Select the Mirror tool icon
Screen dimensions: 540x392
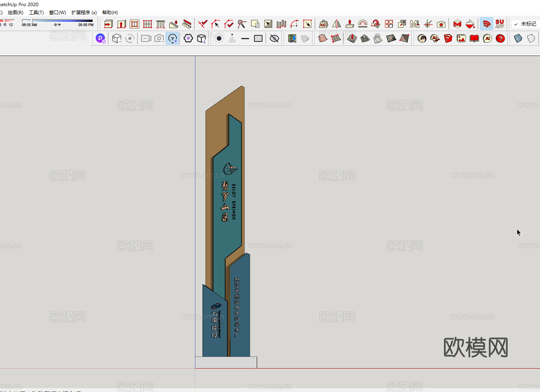click(337, 24)
